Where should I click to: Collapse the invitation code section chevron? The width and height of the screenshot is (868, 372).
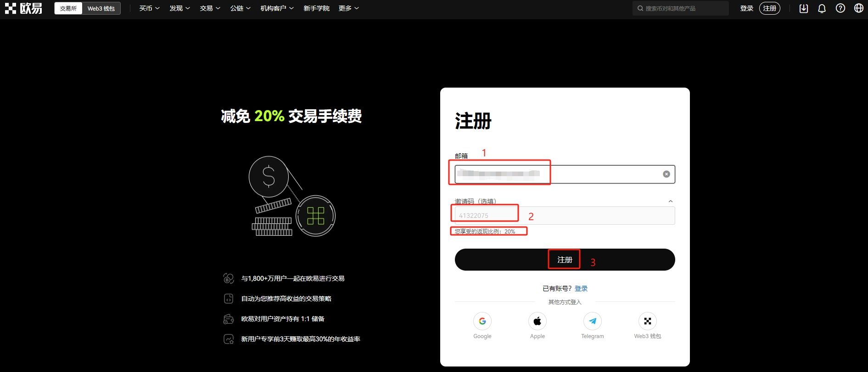[x=670, y=201]
